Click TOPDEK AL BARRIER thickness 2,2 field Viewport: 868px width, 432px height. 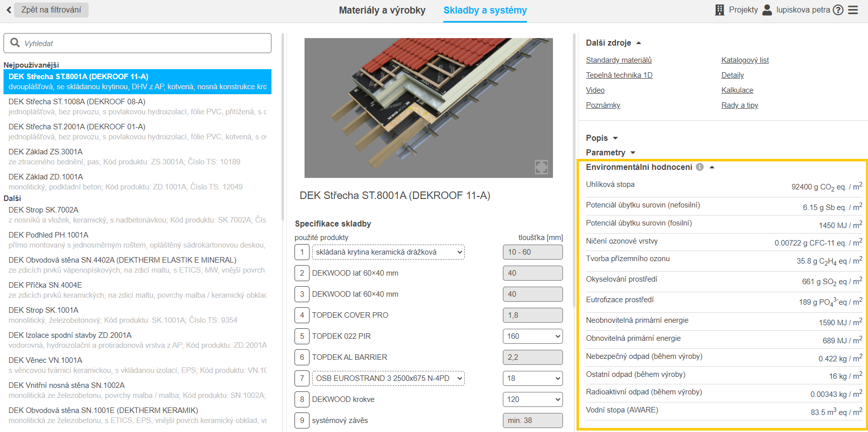pyautogui.click(x=532, y=357)
